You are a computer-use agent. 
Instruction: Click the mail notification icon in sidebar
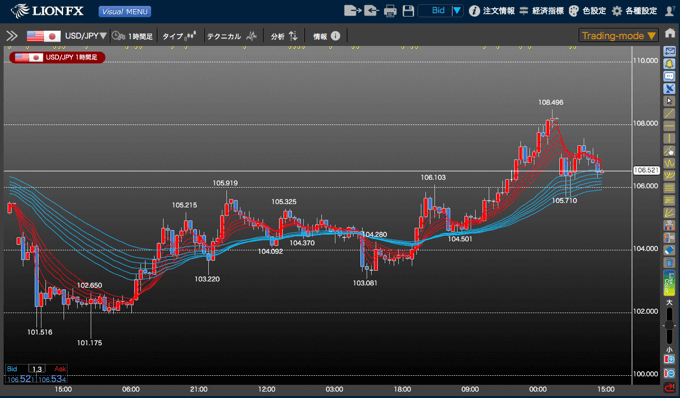pos(669,52)
